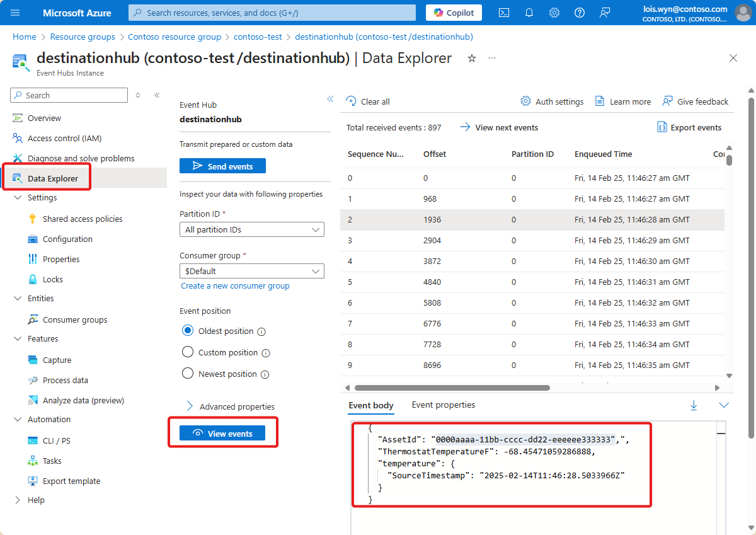Select the Event body tab
The height and width of the screenshot is (535, 756).
click(371, 405)
